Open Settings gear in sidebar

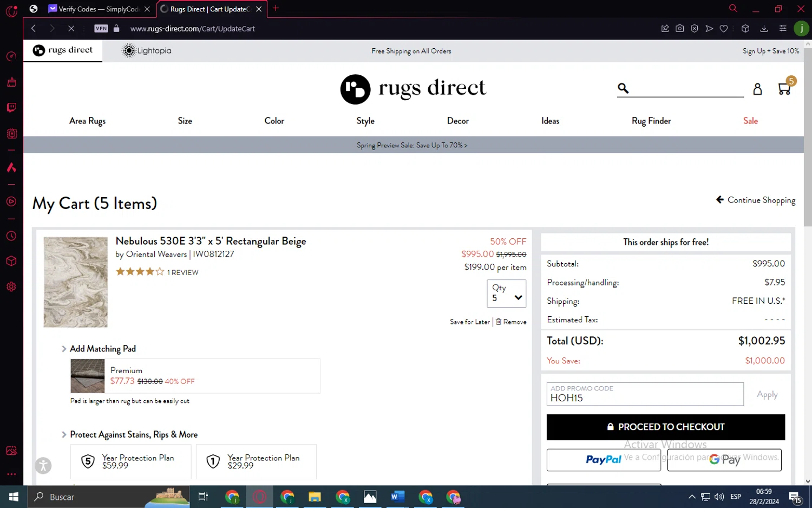point(11,286)
